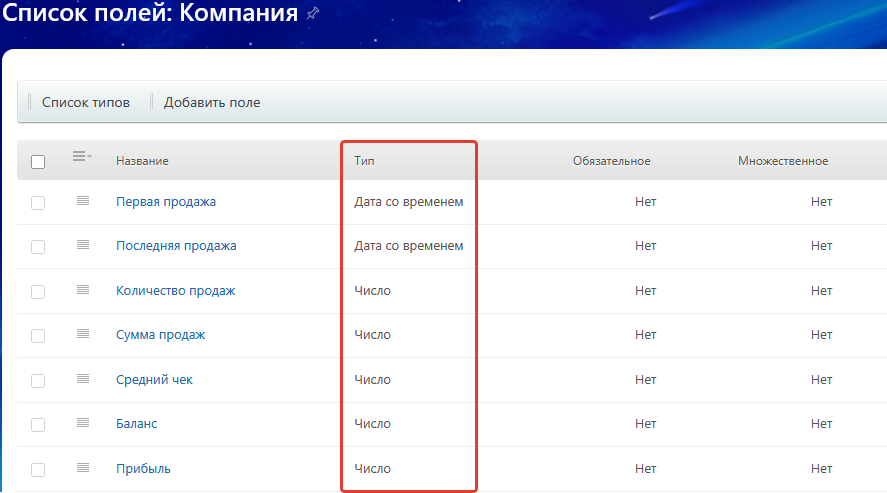This screenshot has width=887, height=493.
Task: Open row menu icon for Последняя продажа
Action: click(x=83, y=245)
